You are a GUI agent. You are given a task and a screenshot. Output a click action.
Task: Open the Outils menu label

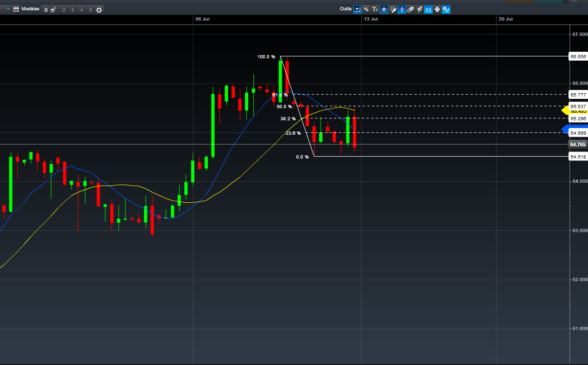pos(346,9)
